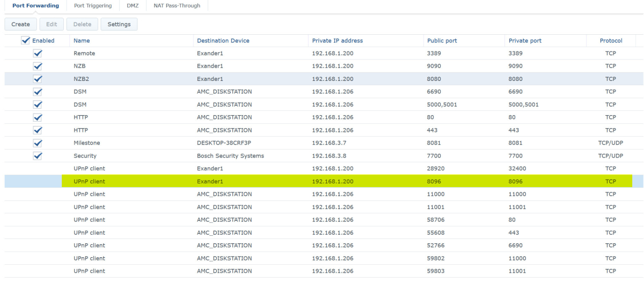Image resolution: width=644 pixels, height=306 pixels.
Task: Click public port 7700 cell
Action: pos(434,156)
